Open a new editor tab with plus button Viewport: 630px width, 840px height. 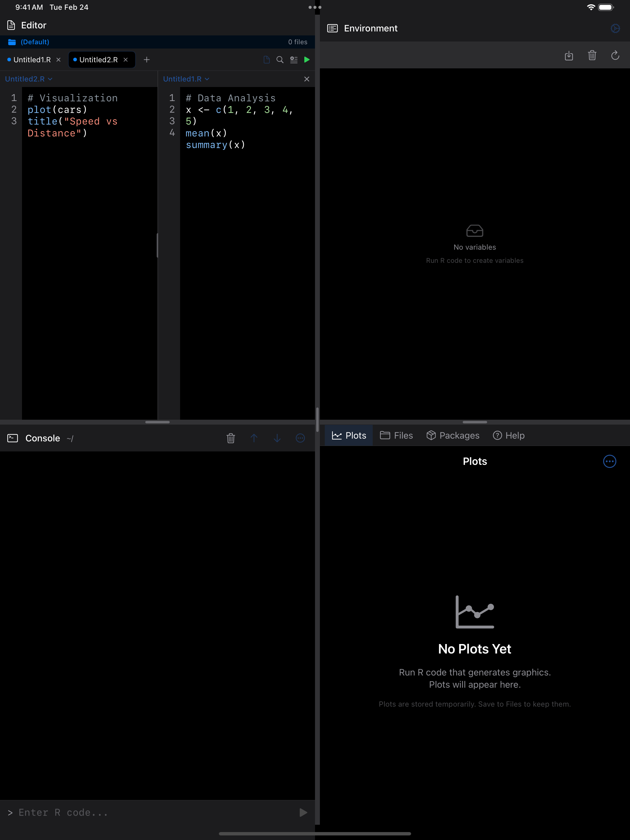147,60
